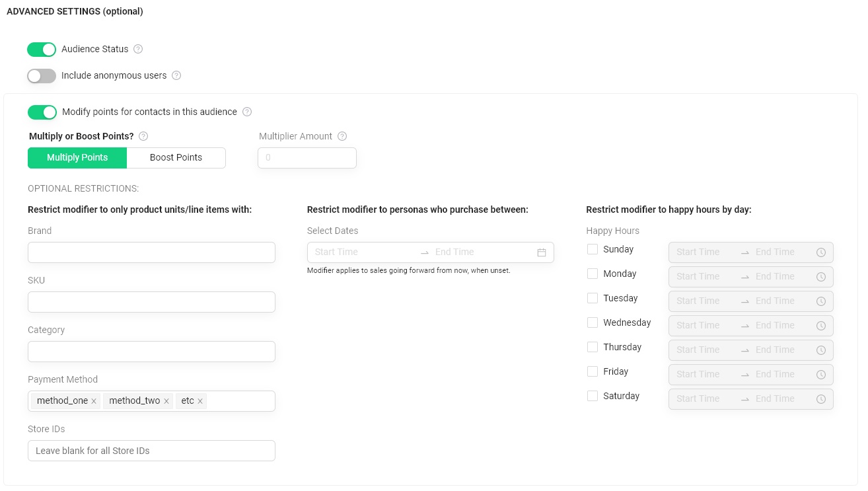
Task: Check the Wednesday happy hours checkbox
Action: 593,322
